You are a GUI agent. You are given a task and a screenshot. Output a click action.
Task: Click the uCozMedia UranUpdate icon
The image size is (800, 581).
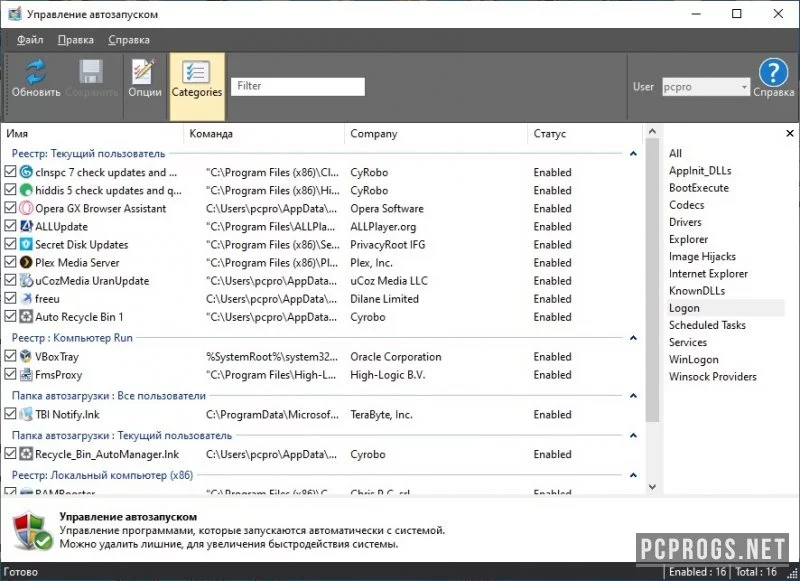click(26, 281)
